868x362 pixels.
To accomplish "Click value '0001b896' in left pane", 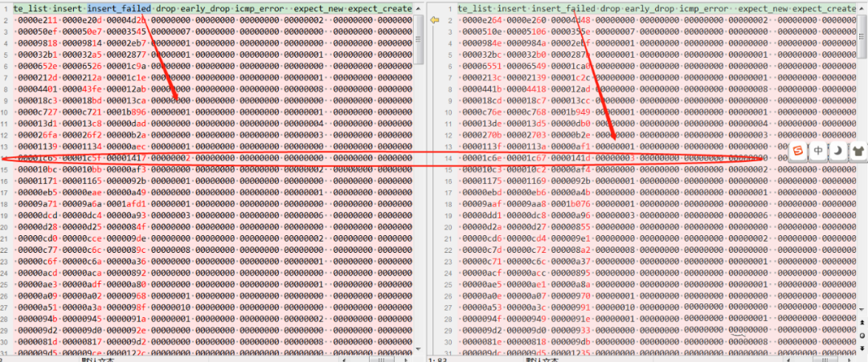I will (126, 112).
